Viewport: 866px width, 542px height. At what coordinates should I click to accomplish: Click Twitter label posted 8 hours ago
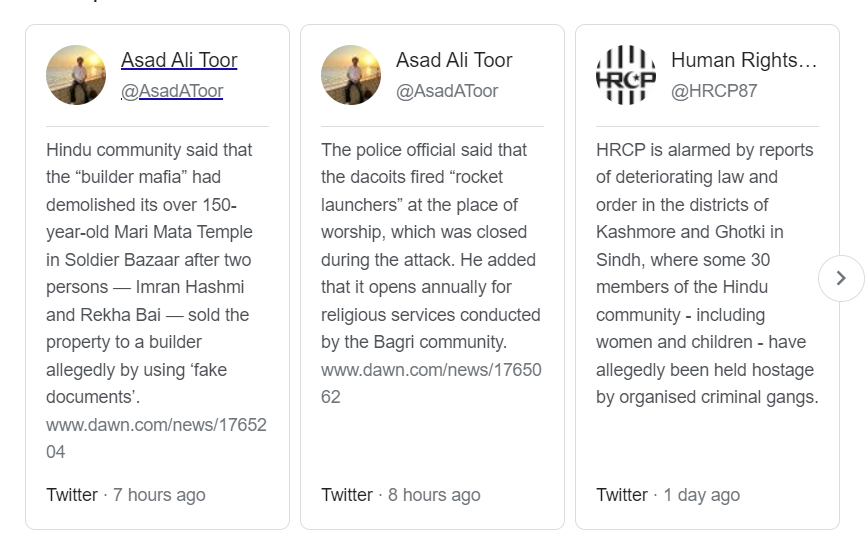(x=347, y=494)
